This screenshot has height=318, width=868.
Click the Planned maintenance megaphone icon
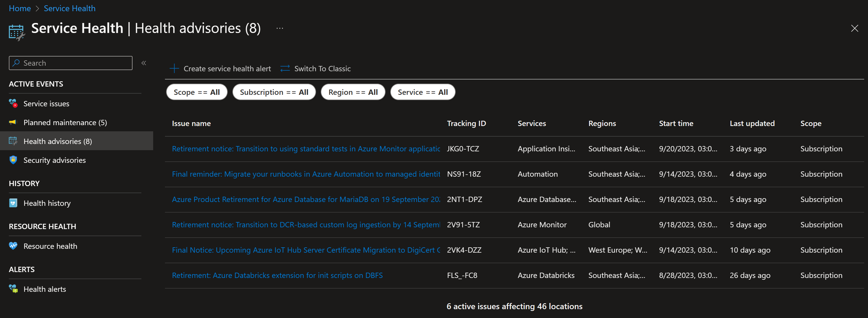[x=13, y=122]
